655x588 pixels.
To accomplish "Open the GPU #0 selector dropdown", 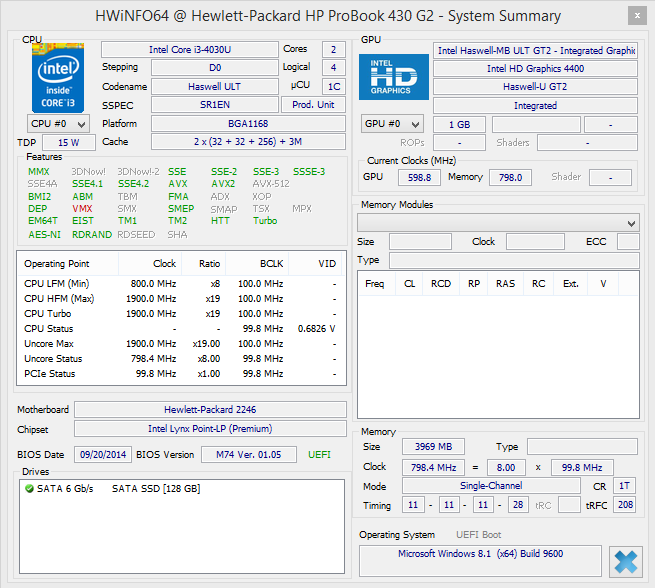I will 392,124.
